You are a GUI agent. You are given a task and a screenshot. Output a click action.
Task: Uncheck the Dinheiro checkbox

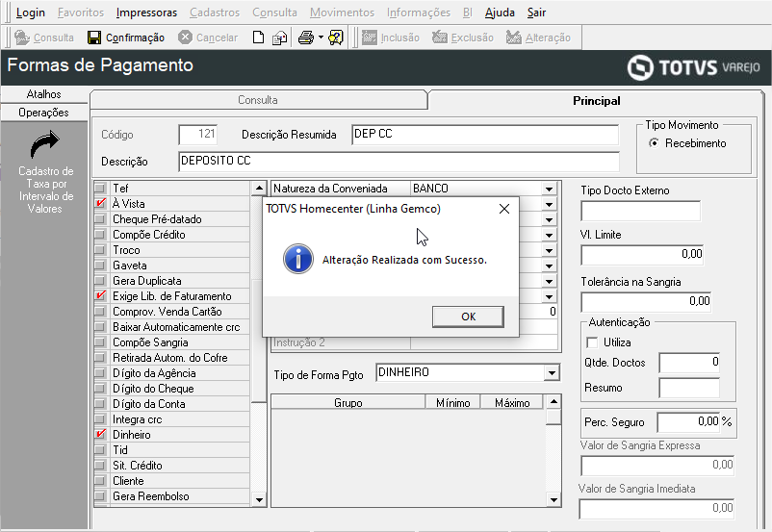(x=100, y=434)
